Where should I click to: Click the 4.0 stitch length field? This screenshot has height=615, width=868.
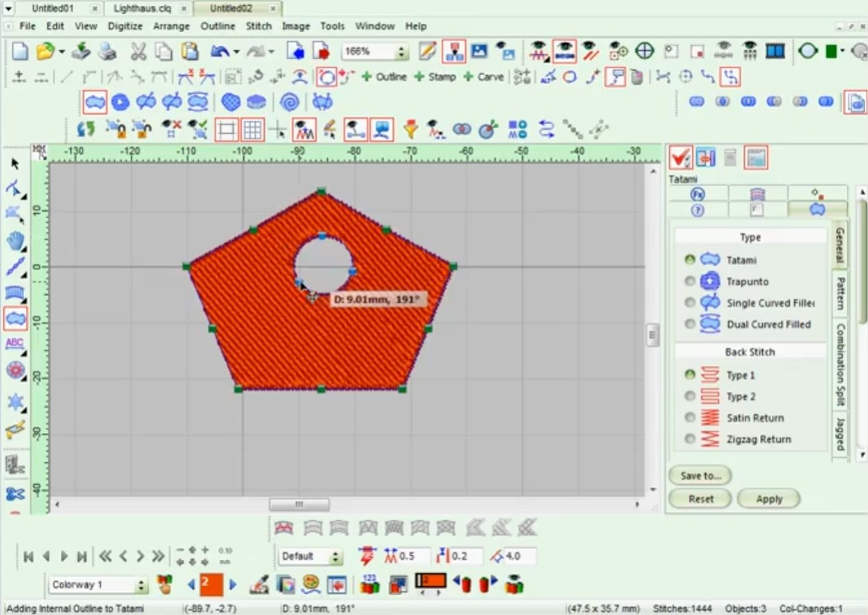coord(519,556)
